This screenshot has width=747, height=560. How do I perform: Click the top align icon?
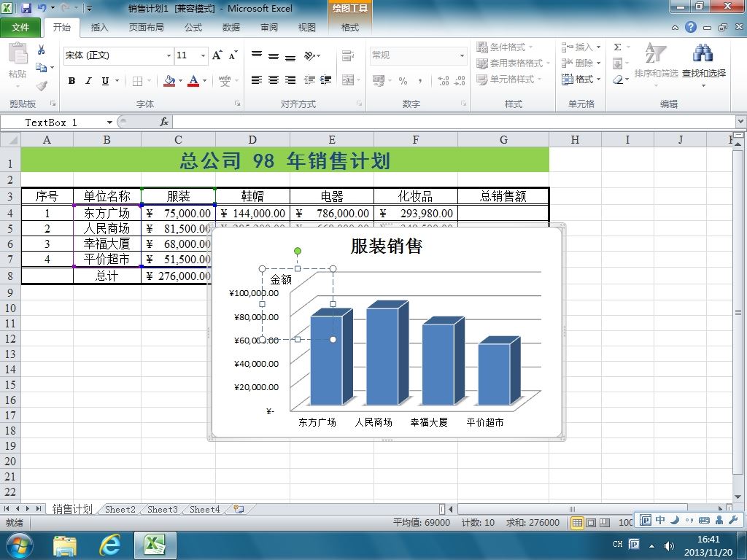click(x=257, y=55)
